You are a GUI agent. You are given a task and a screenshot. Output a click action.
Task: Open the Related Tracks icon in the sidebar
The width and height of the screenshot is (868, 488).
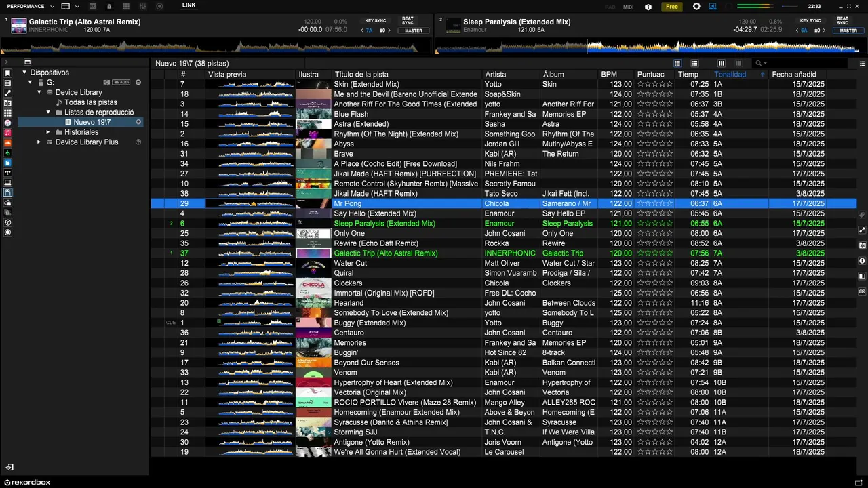pyautogui.click(x=7, y=93)
